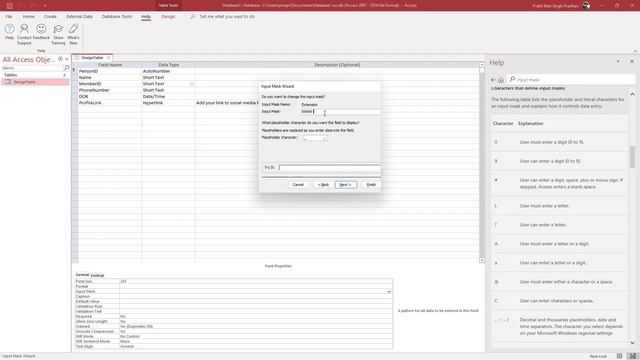
Task: Click the What's New icon
Action: click(73, 34)
